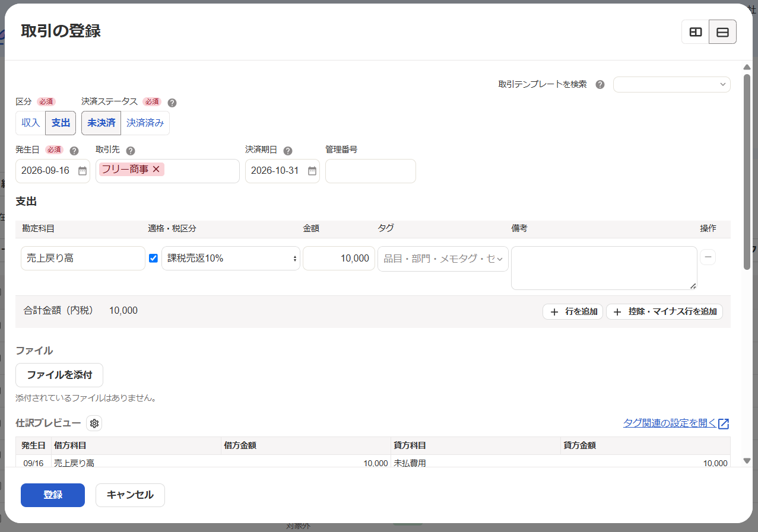This screenshot has width=758, height=532.
Task: Select 収入 category
Action: click(x=30, y=123)
